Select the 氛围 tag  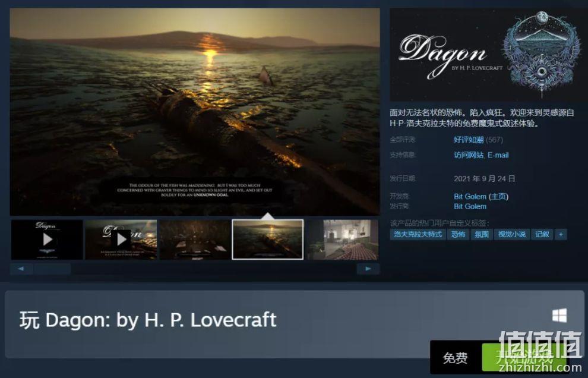(482, 234)
